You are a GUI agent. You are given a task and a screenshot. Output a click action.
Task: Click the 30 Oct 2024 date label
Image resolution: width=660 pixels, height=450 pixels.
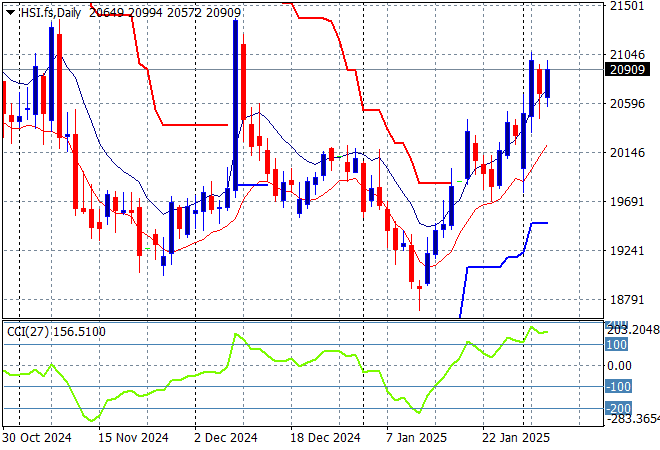coord(37,437)
